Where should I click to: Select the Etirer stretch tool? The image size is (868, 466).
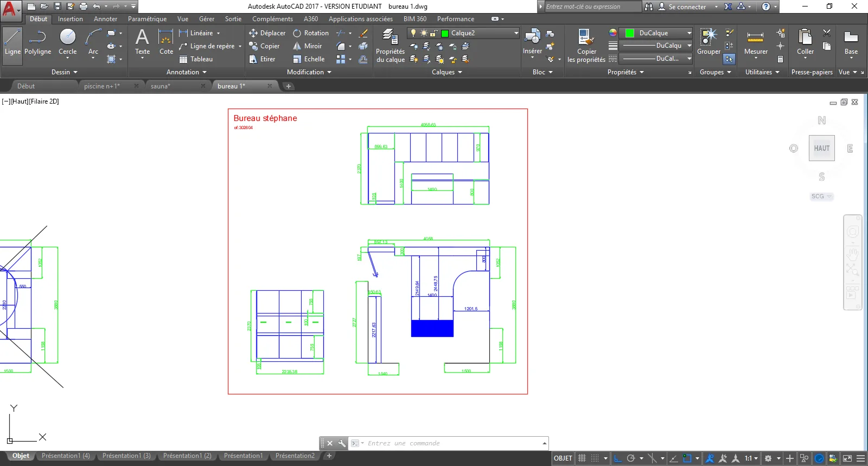(x=262, y=59)
